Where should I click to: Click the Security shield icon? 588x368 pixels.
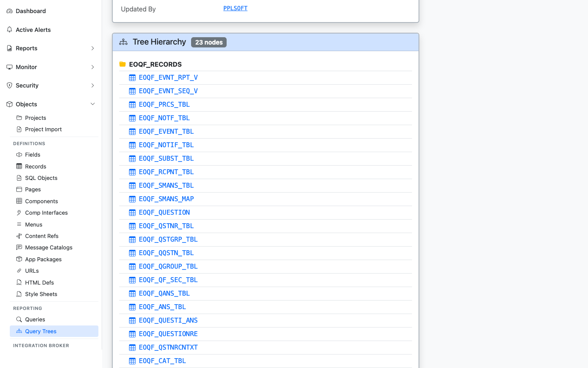tap(9, 85)
